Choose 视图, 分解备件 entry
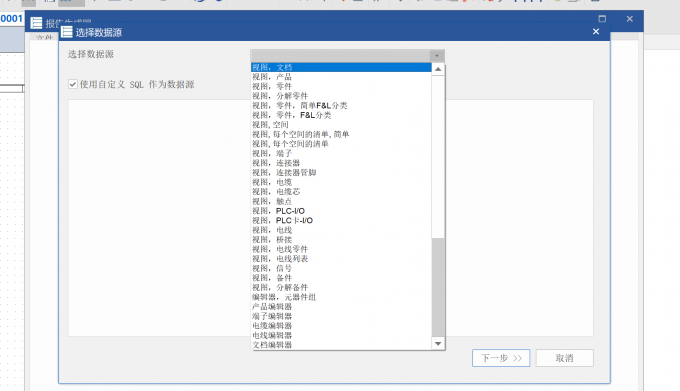The image size is (680, 391). (x=341, y=287)
